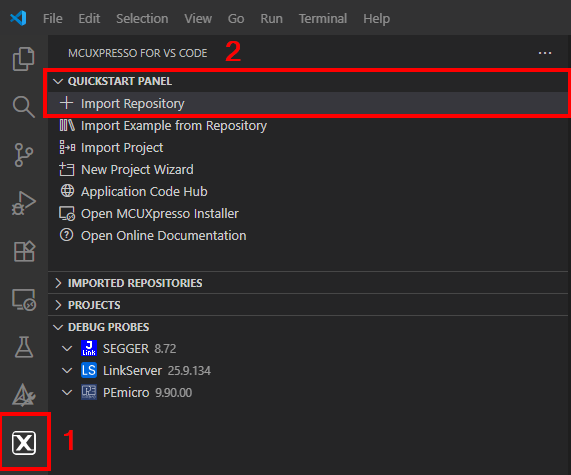571x475 pixels.
Task: Open the Selection menu
Action: point(142,18)
